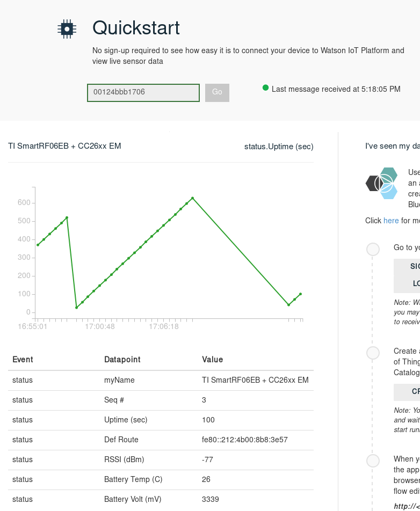Select the myName datapoint row
420x511 pixels.
pos(161,381)
